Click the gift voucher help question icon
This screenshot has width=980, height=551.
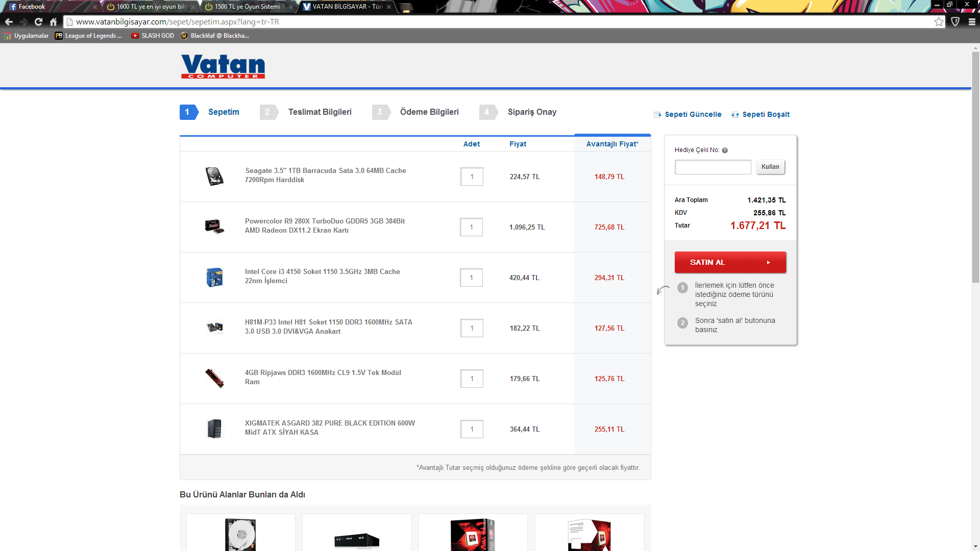[725, 151]
